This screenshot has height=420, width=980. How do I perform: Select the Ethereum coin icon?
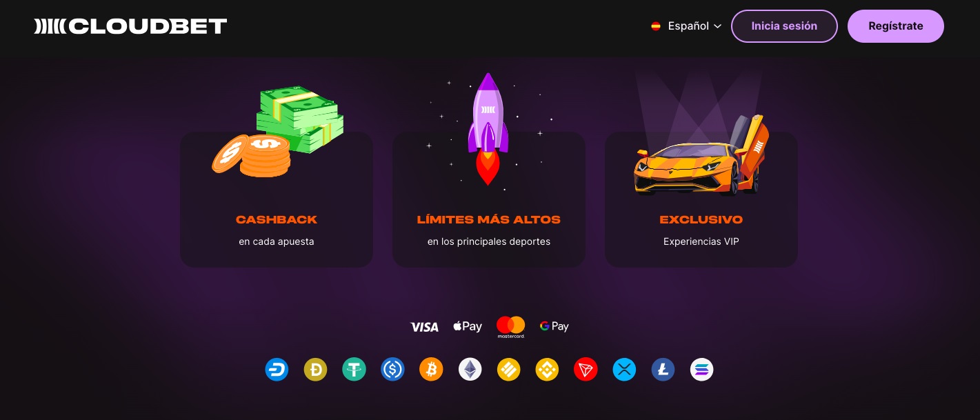click(470, 370)
